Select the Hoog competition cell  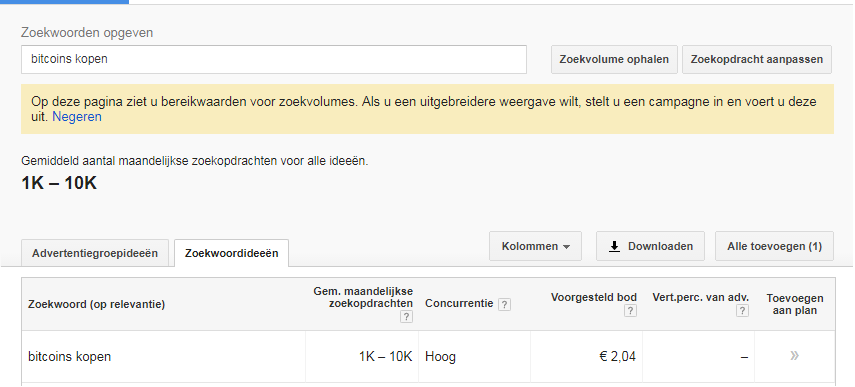[x=474, y=356]
